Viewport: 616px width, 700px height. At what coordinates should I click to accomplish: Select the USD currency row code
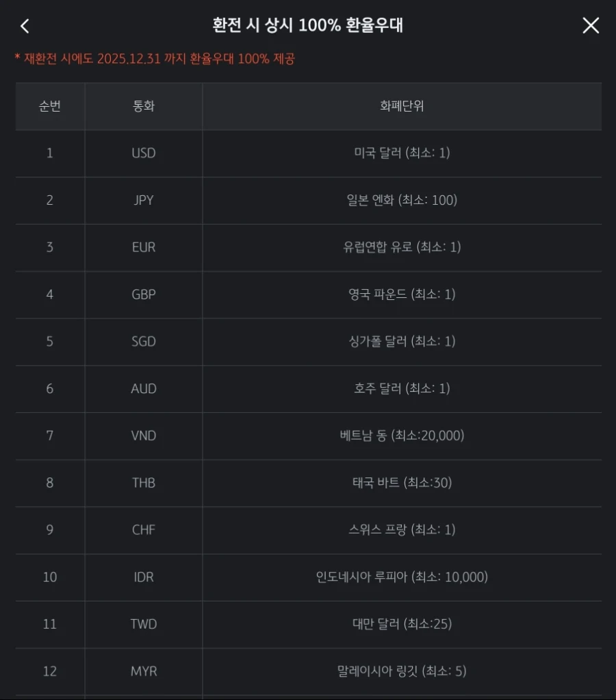(x=144, y=153)
